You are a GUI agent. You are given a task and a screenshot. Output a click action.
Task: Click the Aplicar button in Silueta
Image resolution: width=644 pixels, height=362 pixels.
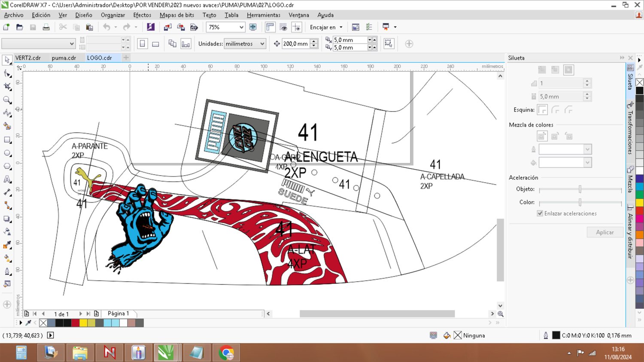605,232
